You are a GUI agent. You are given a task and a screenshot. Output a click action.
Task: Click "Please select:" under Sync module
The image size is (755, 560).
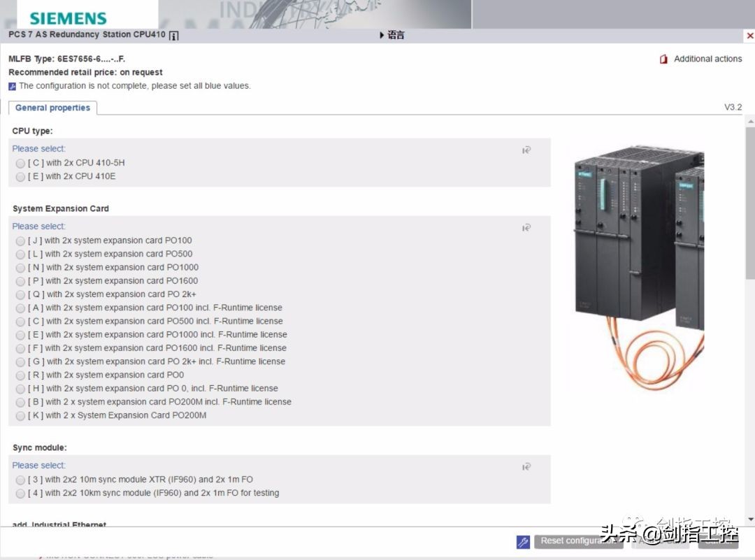pos(39,466)
